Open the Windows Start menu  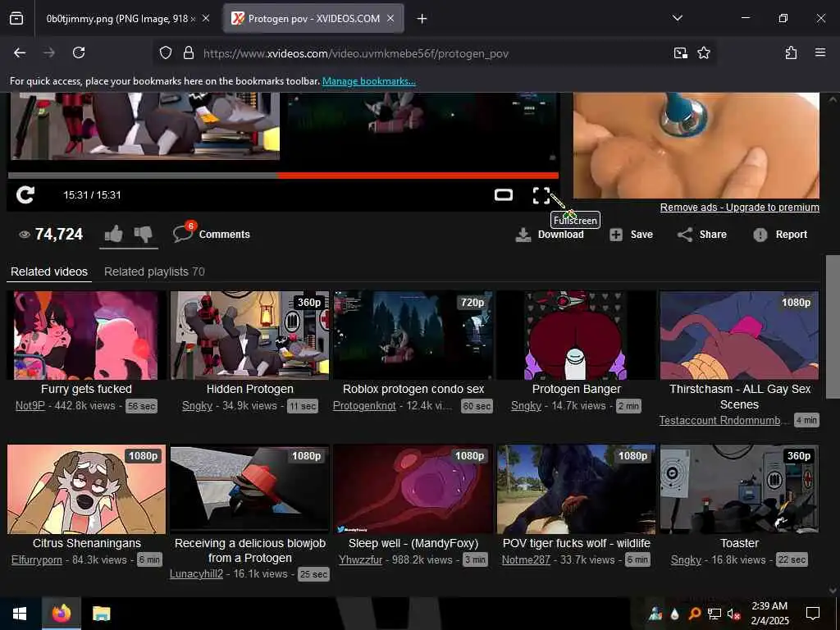(x=20, y=614)
